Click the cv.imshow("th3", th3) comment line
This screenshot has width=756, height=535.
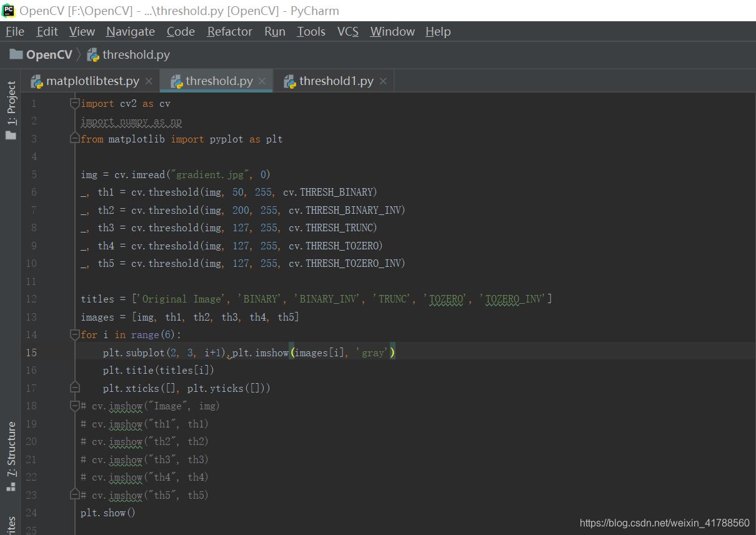pyautogui.click(x=144, y=459)
